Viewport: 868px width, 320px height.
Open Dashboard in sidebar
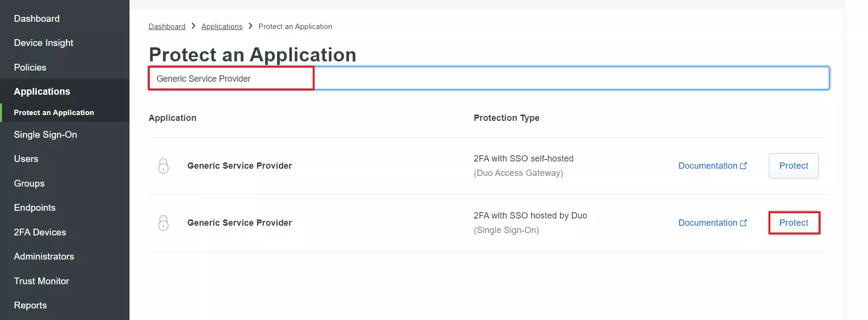37,18
